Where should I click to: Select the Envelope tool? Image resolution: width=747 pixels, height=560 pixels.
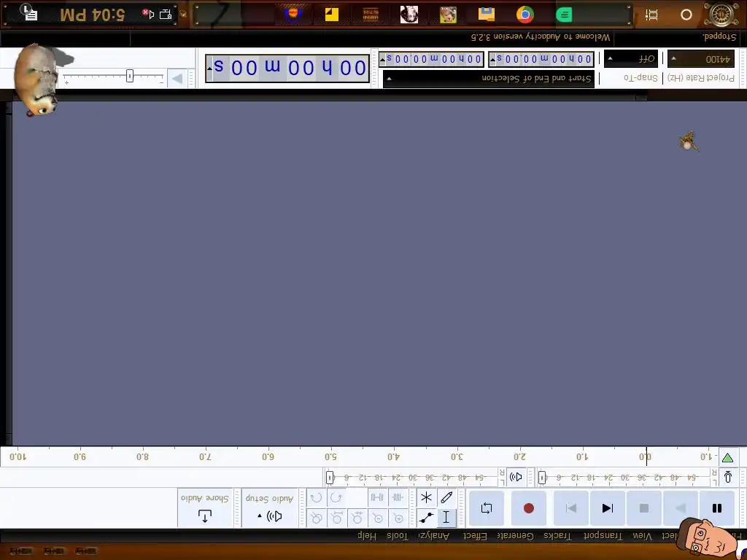[426, 518]
